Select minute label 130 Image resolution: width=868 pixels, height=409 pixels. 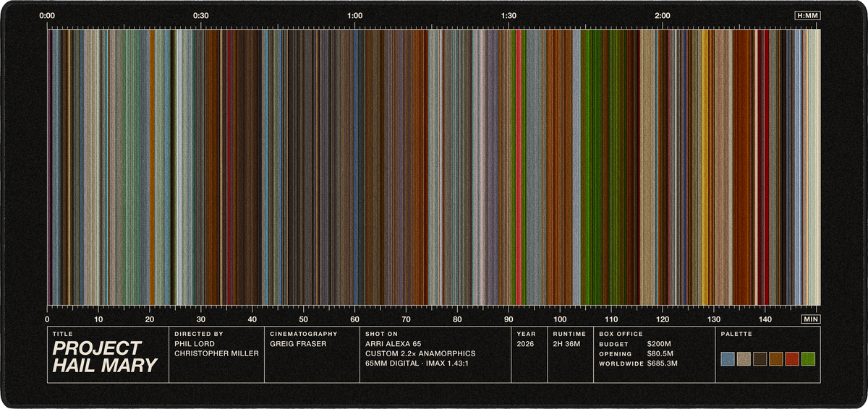tap(713, 319)
